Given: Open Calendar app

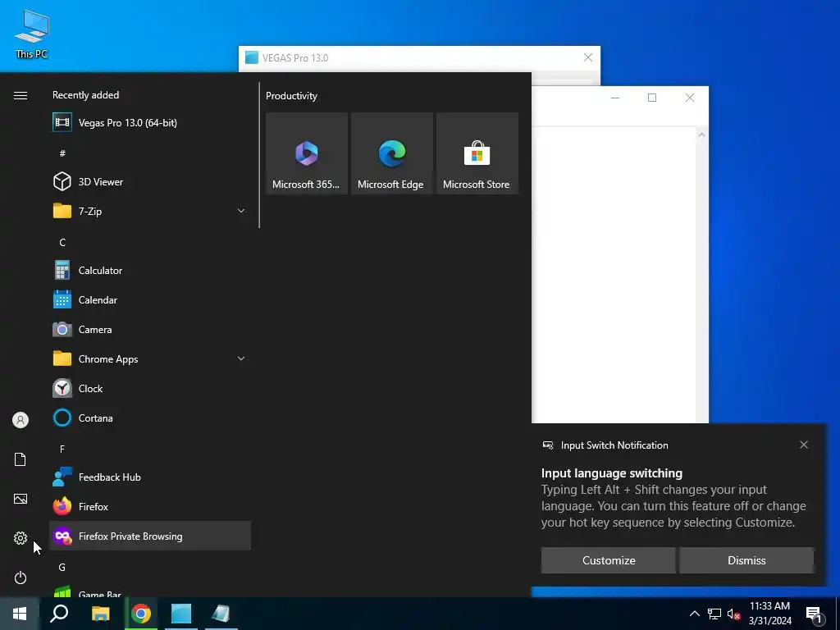Looking at the screenshot, I should pyautogui.click(x=149, y=300).
